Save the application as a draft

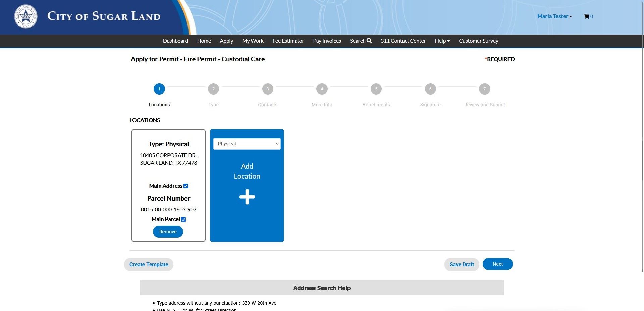coord(462,264)
